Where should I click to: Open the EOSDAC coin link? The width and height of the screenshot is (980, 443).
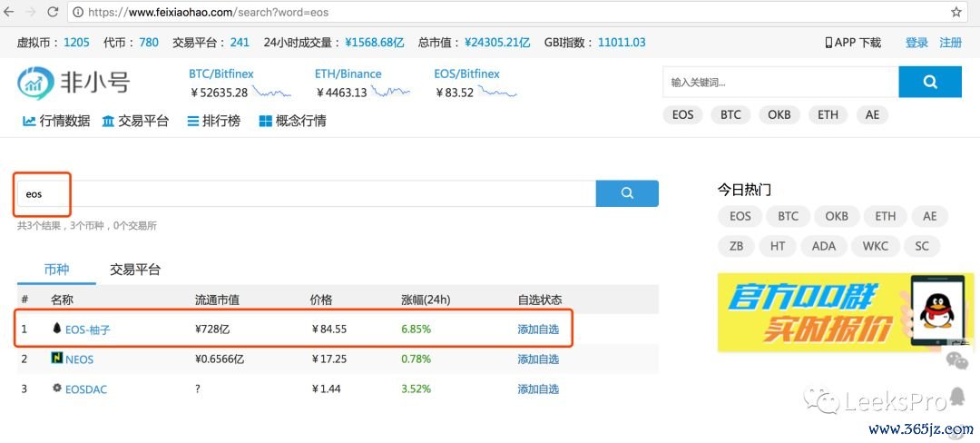pos(86,389)
